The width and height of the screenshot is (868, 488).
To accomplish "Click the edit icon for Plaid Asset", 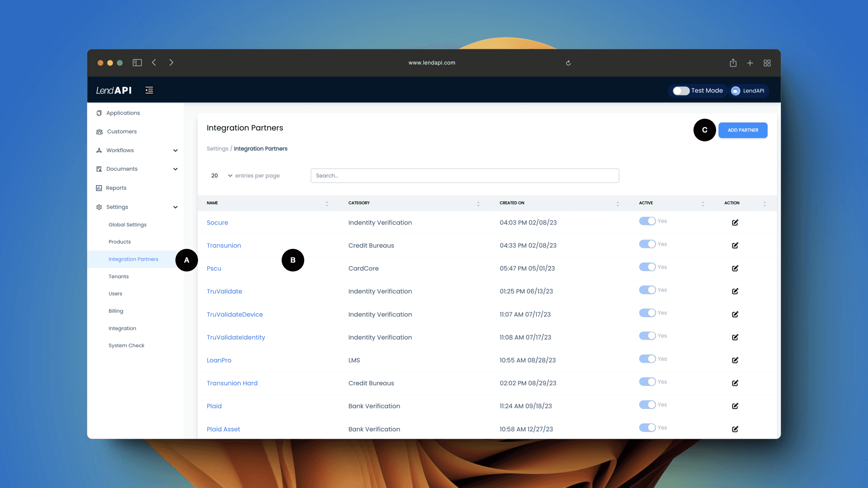I will pos(735,428).
